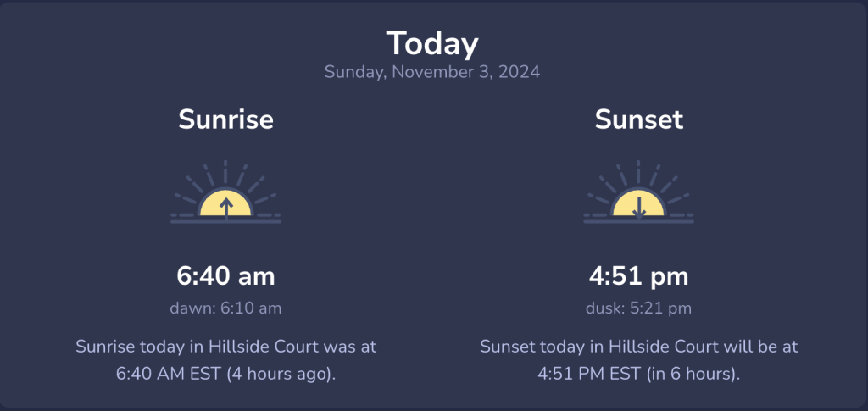Click the horizon line under sunset icon
The image size is (868, 411).
pyautogui.click(x=639, y=222)
